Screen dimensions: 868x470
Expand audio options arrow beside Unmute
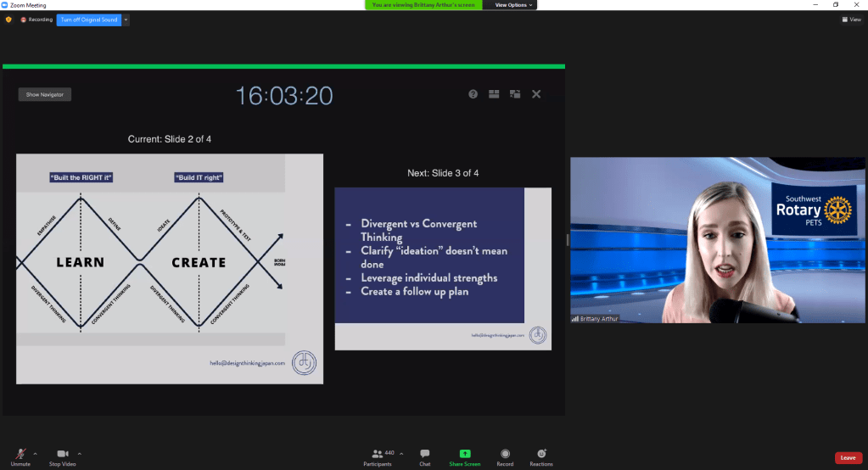(38, 453)
